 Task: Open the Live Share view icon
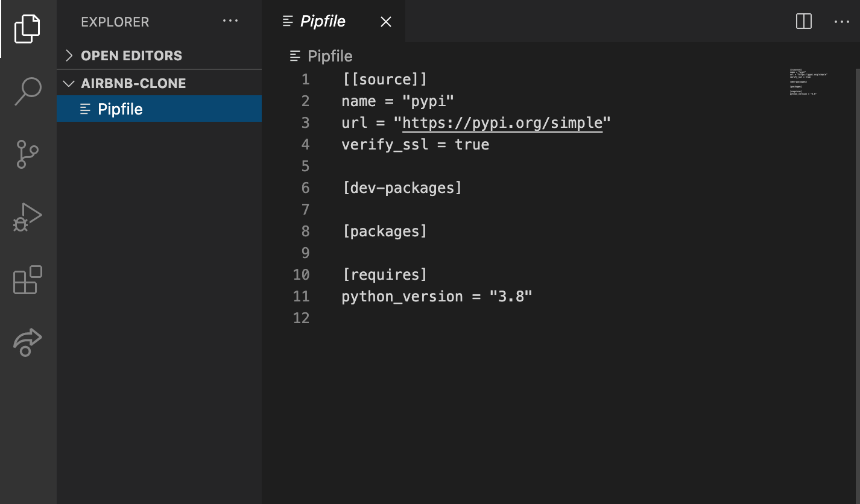pyautogui.click(x=28, y=342)
